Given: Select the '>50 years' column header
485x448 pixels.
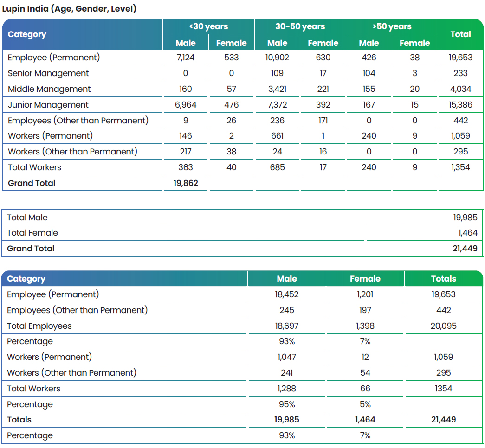Looking at the screenshot, I should (x=392, y=26).
